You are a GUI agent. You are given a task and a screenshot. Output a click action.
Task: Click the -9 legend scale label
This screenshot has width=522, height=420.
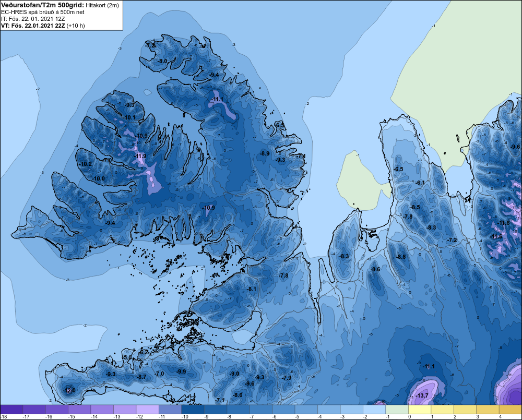(x=206, y=416)
